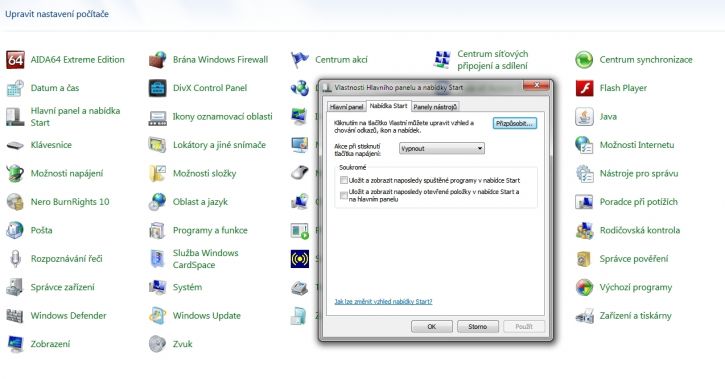Open the Windows Update icon
The width and height of the screenshot is (725, 379).
pyautogui.click(x=158, y=316)
